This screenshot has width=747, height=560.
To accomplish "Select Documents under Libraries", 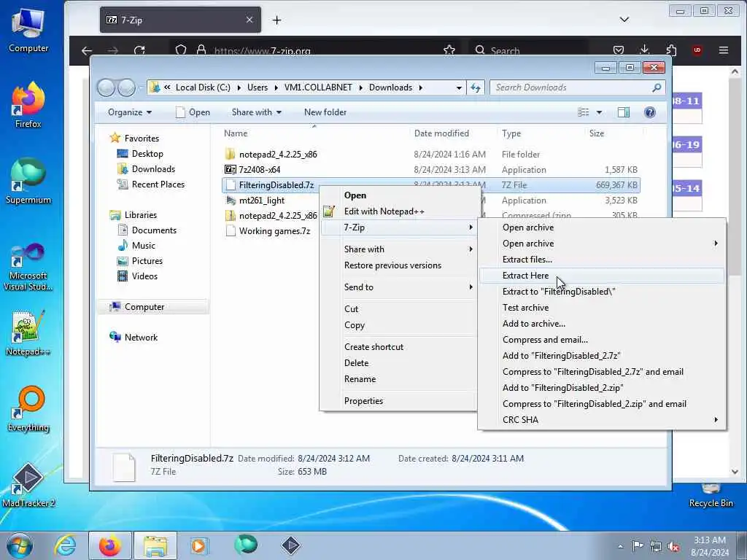I will click(154, 230).
